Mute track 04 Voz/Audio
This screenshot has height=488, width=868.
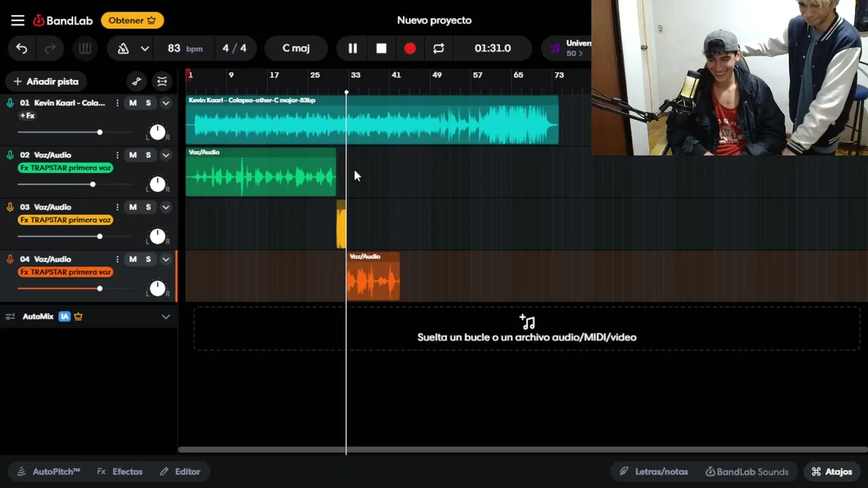click(x=133, y=260)
